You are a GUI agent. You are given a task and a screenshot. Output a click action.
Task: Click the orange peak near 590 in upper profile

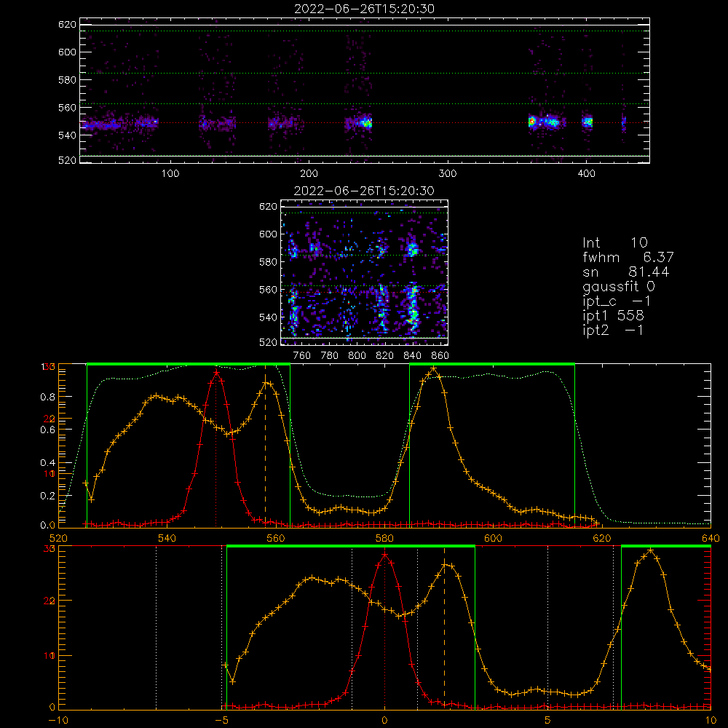[x=433, y=368]
